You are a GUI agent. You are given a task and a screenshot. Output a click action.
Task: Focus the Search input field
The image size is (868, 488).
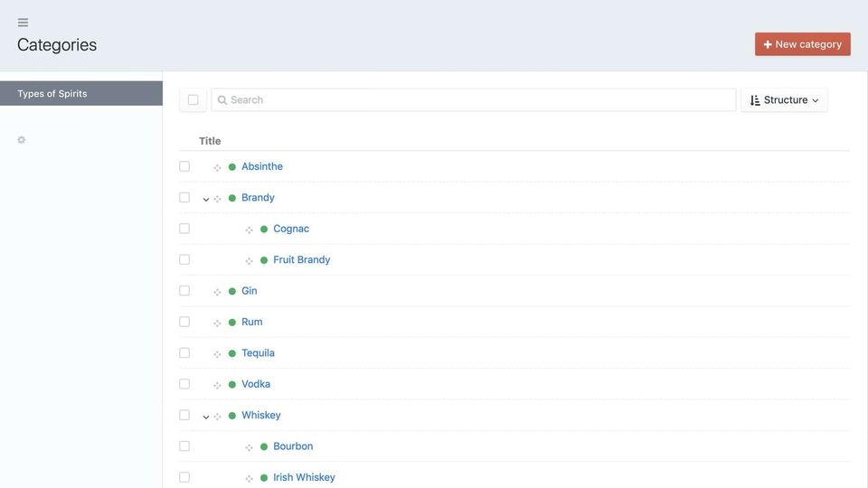[473, 100]
